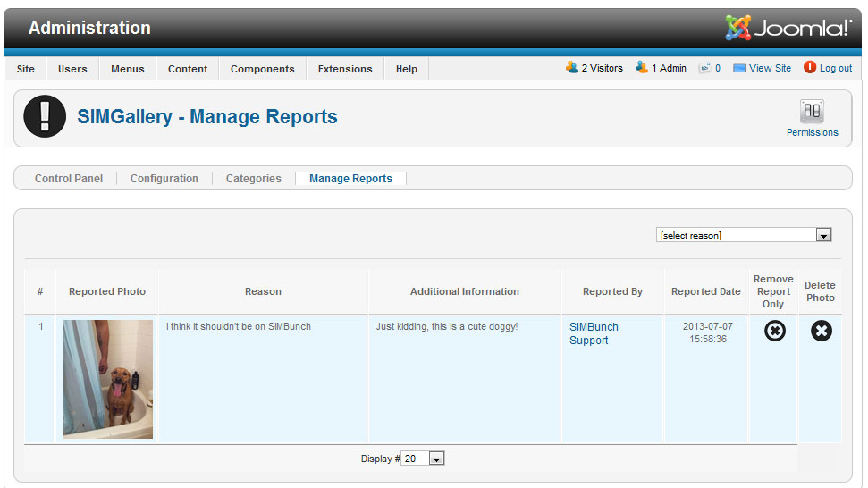Viewport: 868px width, 488px height.
Task: Open the messages icon showing 0
Action: [x=704, y=68]
